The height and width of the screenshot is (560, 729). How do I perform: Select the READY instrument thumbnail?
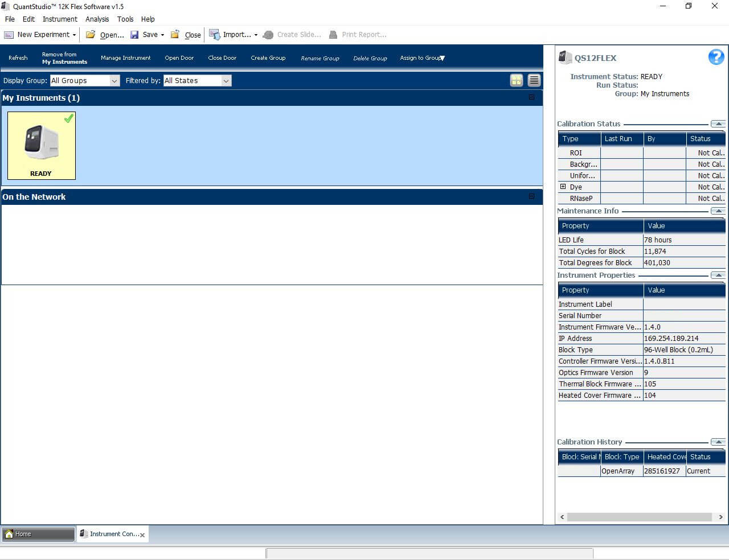click(x=41, y=145)
